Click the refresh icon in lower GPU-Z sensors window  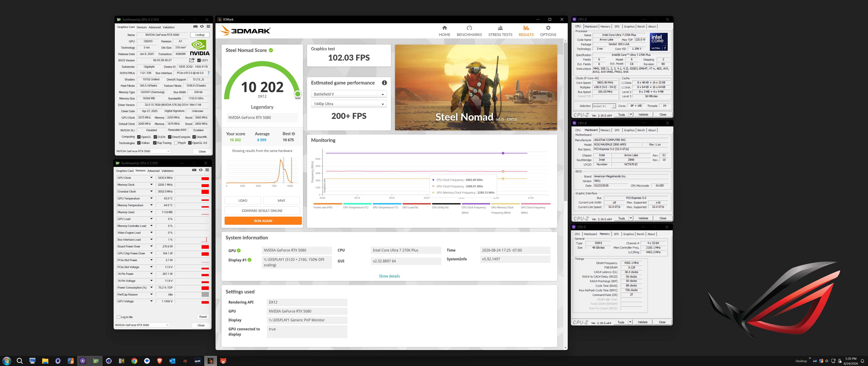point(201,170)
